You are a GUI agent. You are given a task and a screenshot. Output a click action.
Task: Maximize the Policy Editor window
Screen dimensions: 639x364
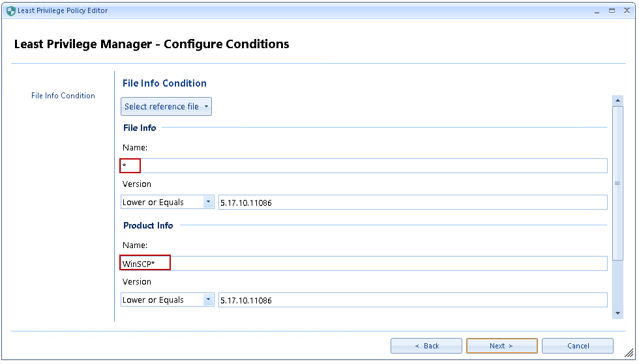[612, 10]
